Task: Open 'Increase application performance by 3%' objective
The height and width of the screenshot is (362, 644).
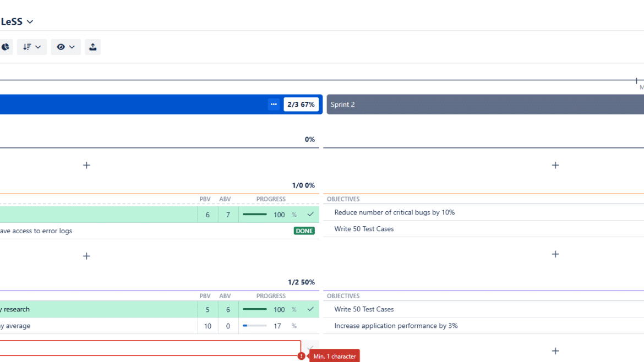Action: pos(396,326)
